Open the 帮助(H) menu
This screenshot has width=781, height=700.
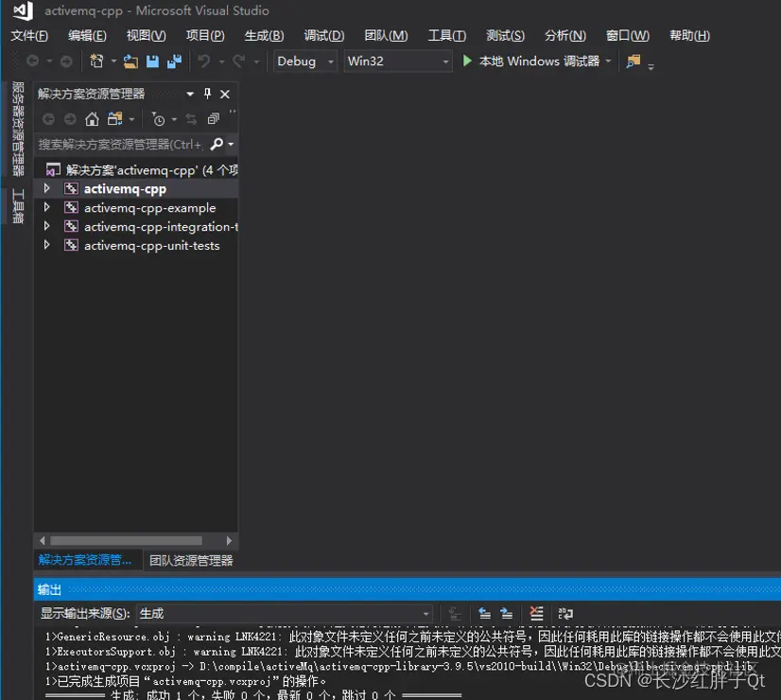[690, 35]
